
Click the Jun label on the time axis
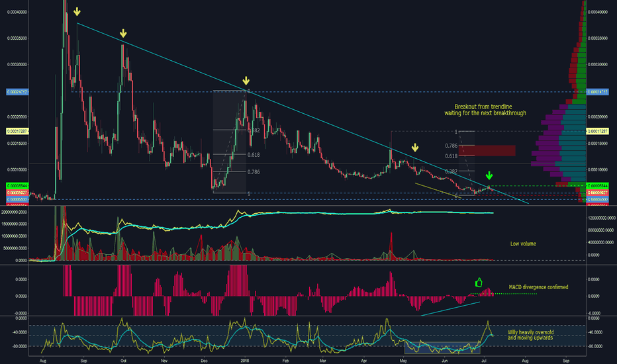(x=444, y=361)
